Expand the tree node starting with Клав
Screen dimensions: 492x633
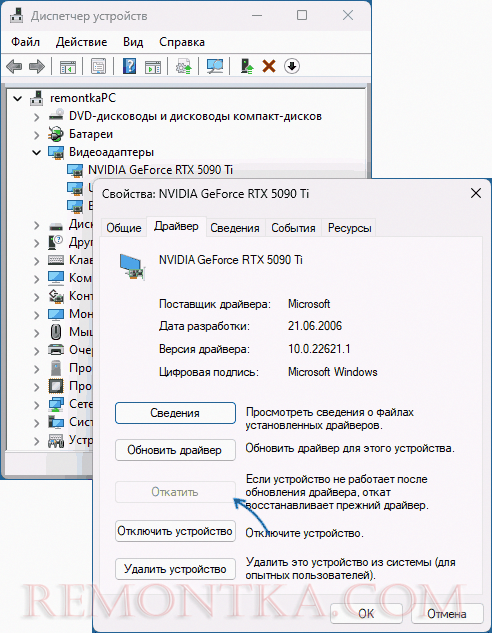click(36, 260)
